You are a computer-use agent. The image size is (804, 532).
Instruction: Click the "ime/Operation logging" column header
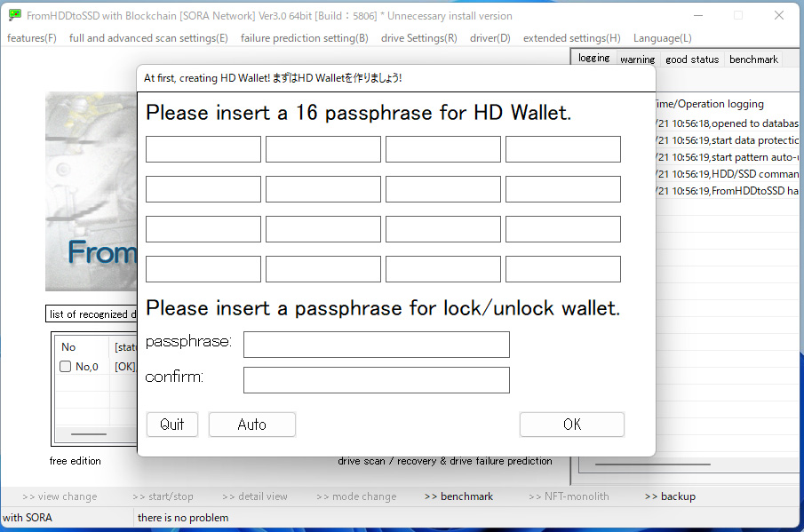click(727, 104)
